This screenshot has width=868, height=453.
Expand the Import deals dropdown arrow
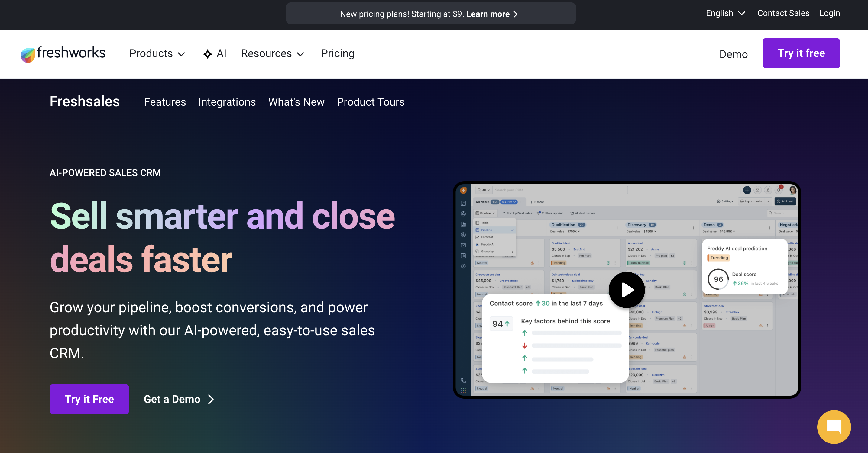[x=768, y=201]
